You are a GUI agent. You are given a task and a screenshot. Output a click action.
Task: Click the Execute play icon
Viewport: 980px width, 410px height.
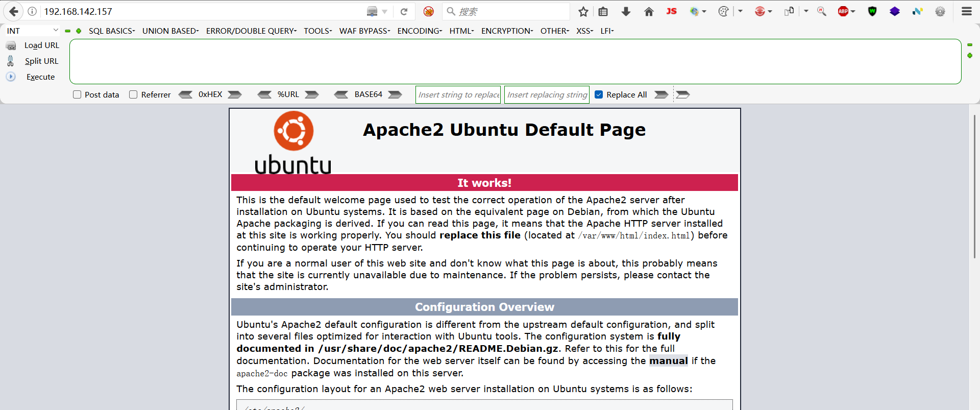[11, 77]
